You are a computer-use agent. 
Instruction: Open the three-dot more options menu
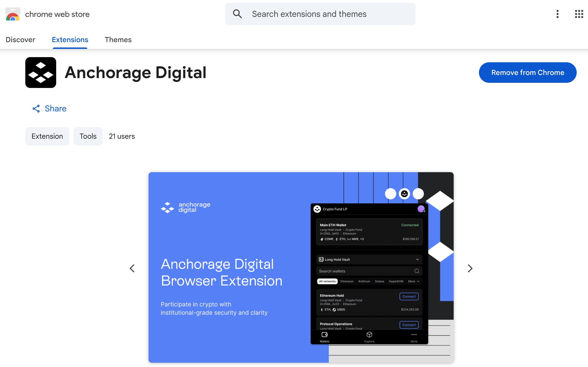[x=557, y=14]
